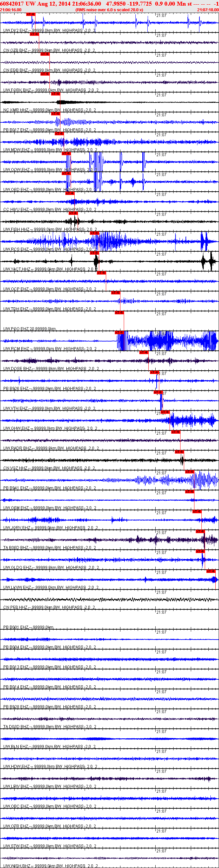Select red pick flag on UW.DOSE trace
Image resolution: width=219 pixels, height=868 pixels.
click(144, 352)
